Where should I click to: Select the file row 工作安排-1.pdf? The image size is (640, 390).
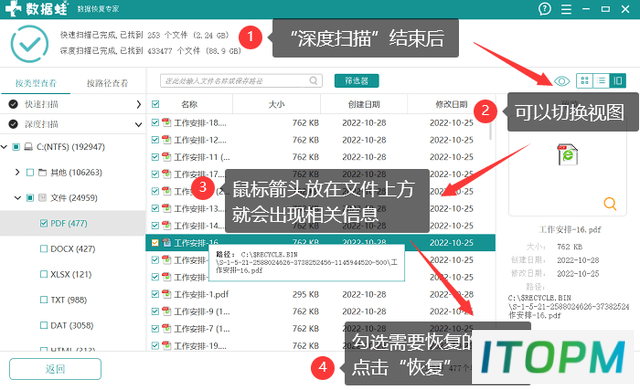click(320, 294)
